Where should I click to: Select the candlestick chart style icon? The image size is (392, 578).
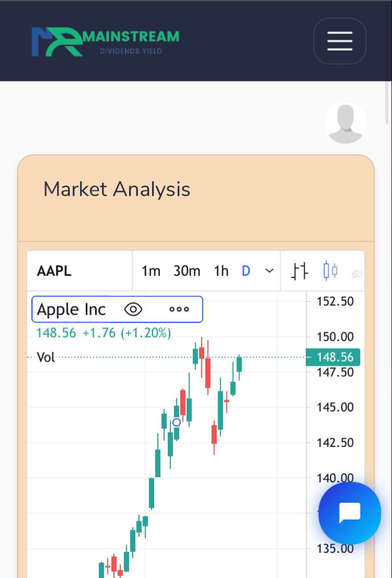330,271
